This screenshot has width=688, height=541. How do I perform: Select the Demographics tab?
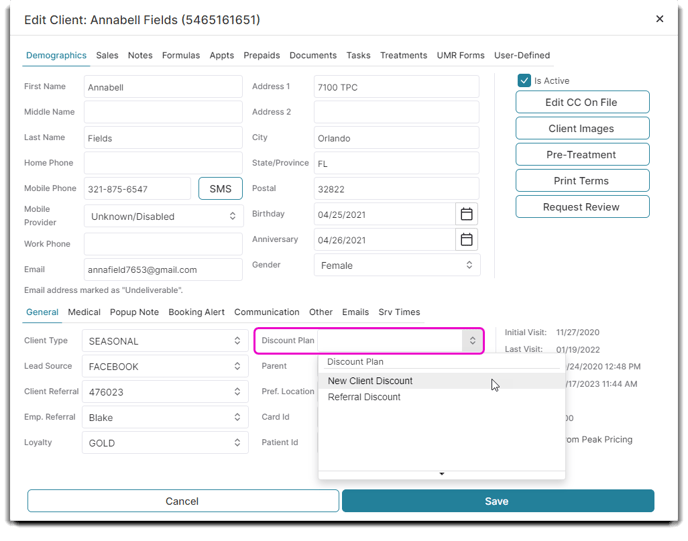pyautogui.click(x=56, y=55)
